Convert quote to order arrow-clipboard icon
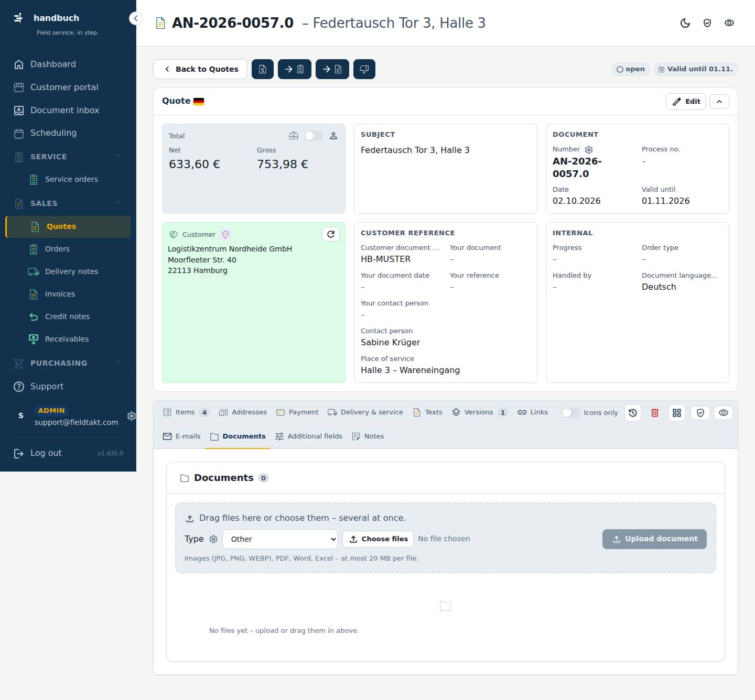This screenshot has width=755, height=700. [295, 69]
